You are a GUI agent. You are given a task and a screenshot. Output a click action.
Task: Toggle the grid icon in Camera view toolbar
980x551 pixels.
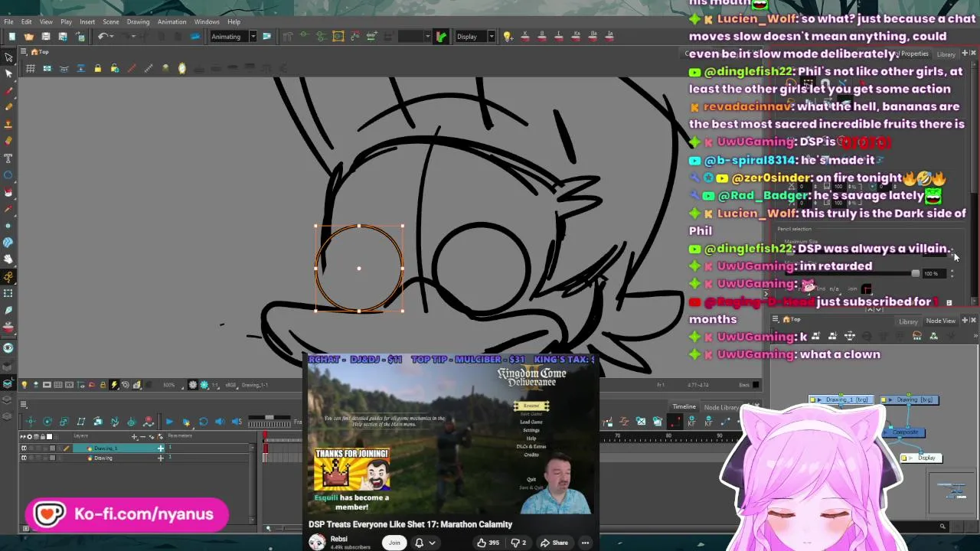pyautogui.click(x=30, y=69)
